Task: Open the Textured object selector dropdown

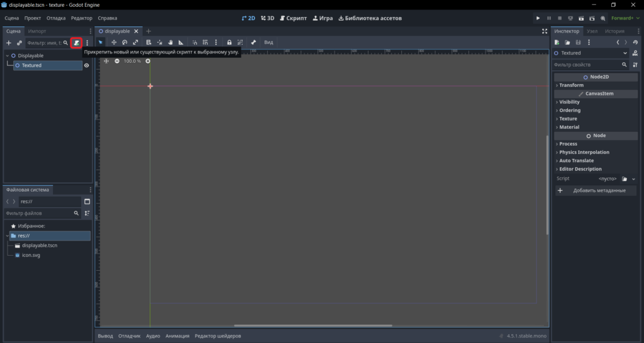Action: click(591, 53)
